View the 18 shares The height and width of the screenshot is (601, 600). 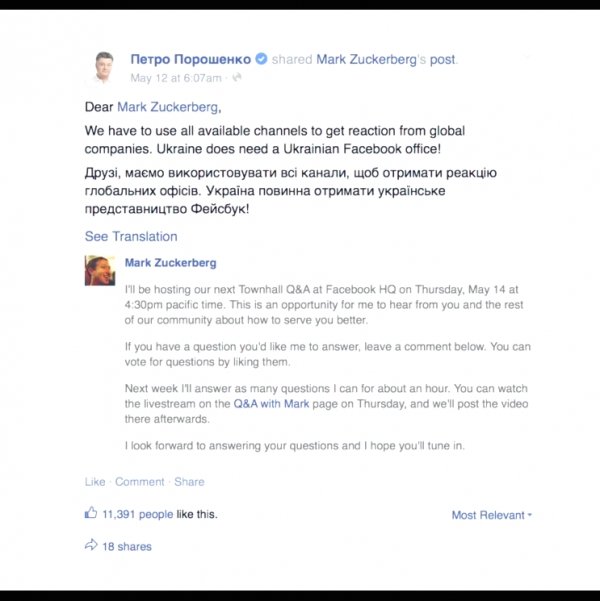tap(127, 547)
